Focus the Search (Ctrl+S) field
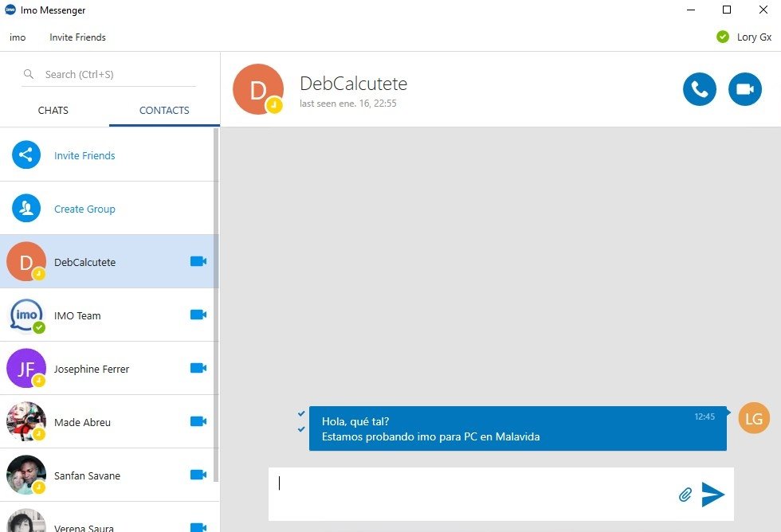The image size is (781, 532). point(108,75)
